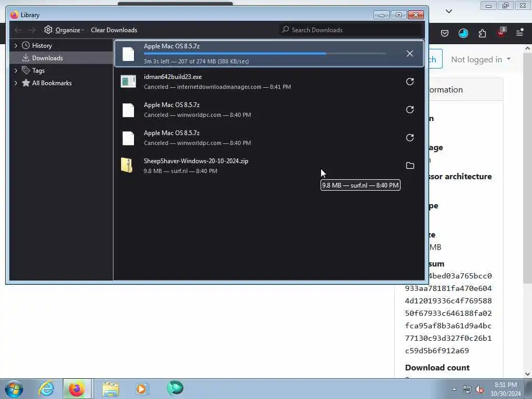Screen dimensions: 532x399
Task: Click the network tray icon
Action: [x=467, y=390]
